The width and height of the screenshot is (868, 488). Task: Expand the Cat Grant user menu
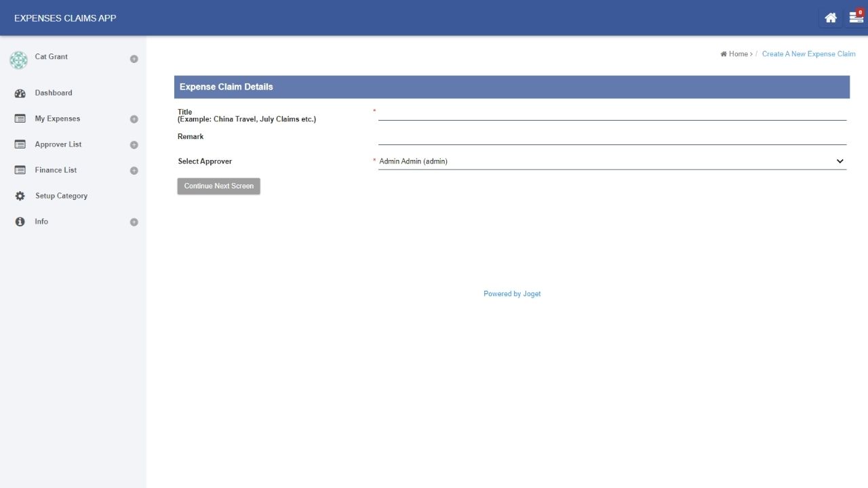pyautogui.click(x=134, y=59)
